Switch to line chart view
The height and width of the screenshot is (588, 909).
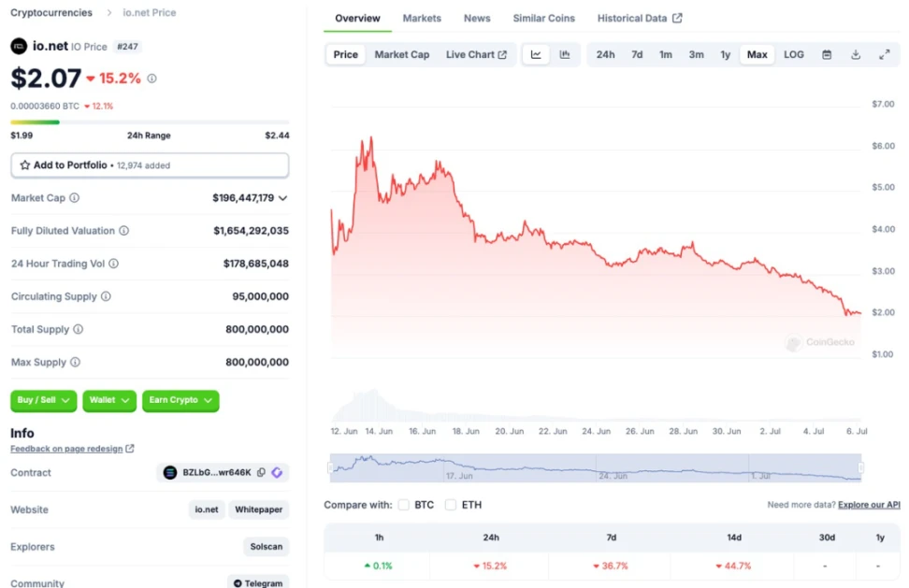(x=536, y=54)
